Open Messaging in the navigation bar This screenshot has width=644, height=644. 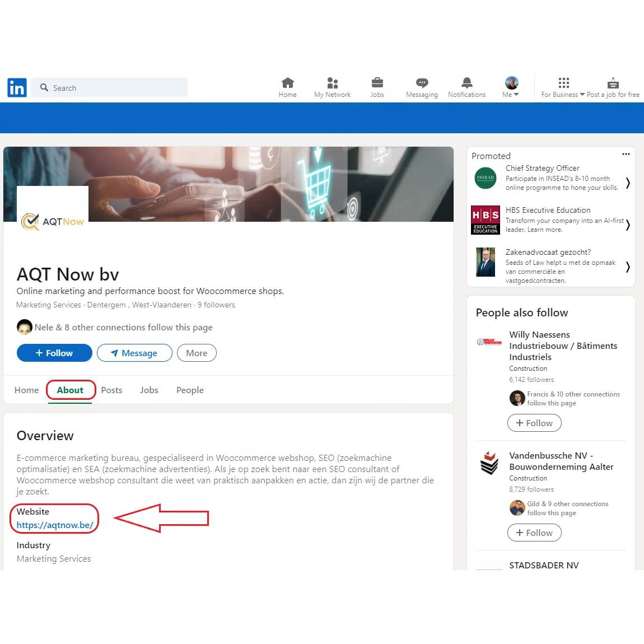point(422,87)
